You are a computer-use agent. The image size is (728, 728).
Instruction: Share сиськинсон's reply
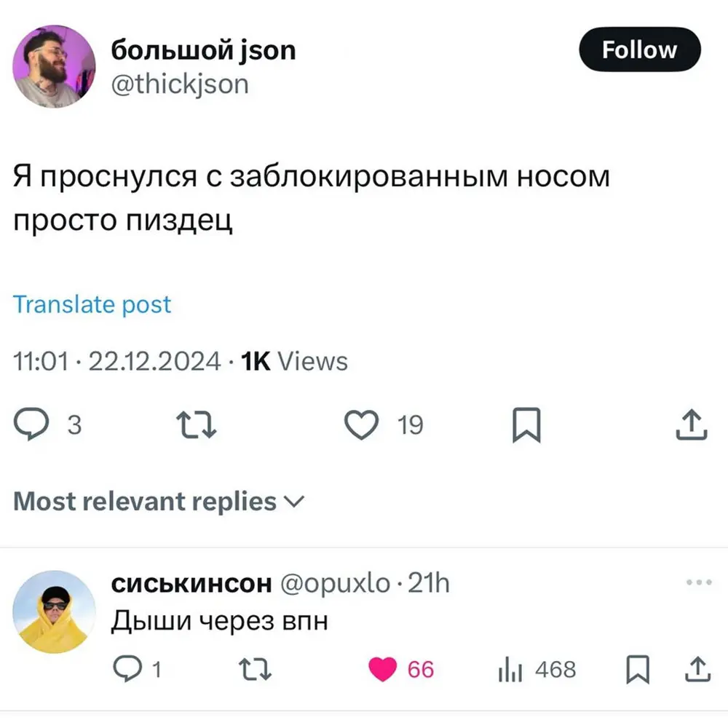tap(697, 669)
